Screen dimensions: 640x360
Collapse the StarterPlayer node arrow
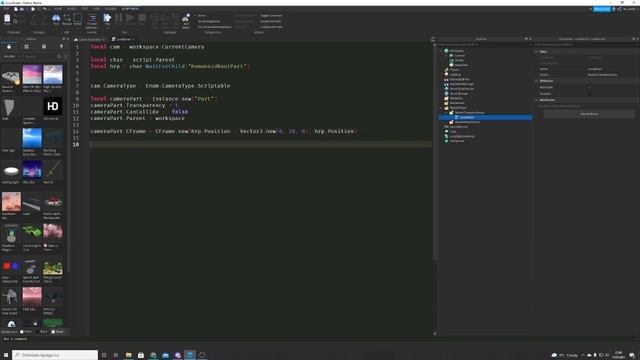point(441,108)
